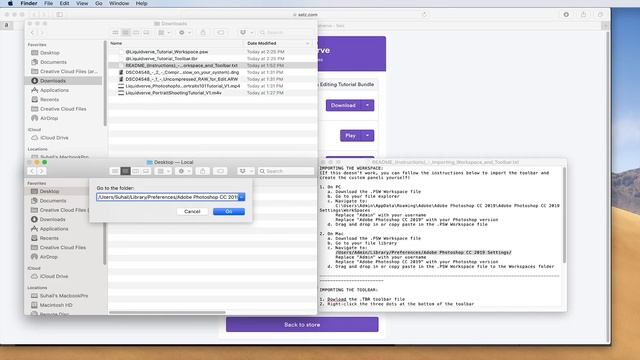Click share icon in Downloads Finder window
Viewport: 640px width, 360px height.
[x=203, y=32]
